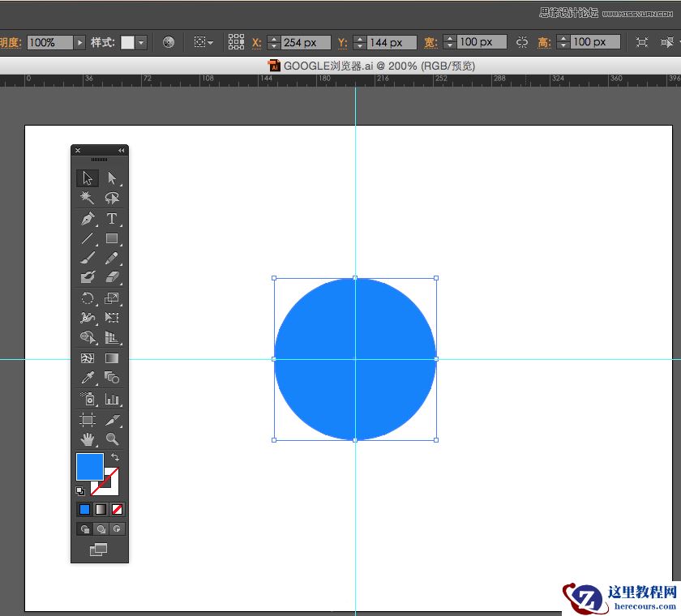
Task: Select the Selection tool in the toolbar
Action: pos(86,178)
